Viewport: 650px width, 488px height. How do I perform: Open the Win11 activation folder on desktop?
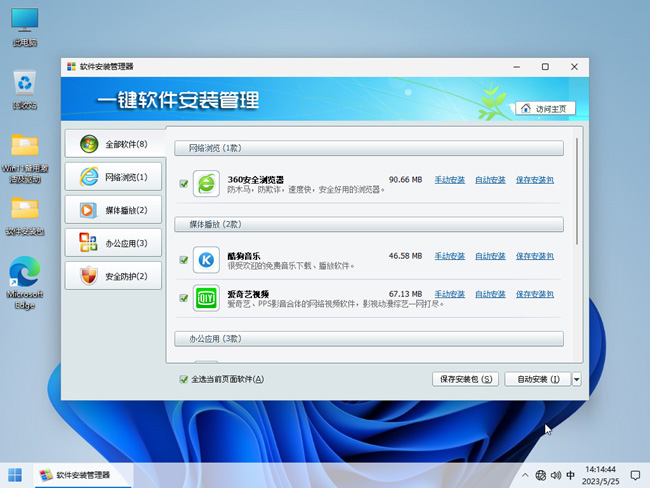[x=24, y=158]
